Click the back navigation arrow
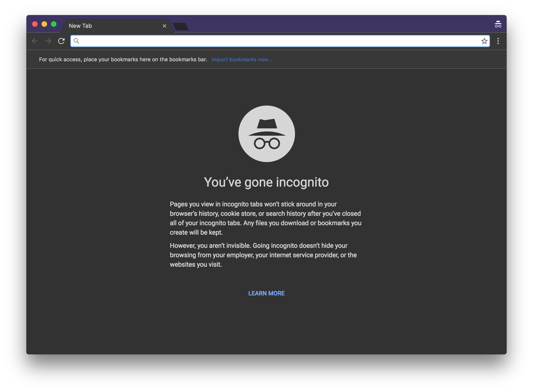Screen dimensions: 533x392 pos(35,41)
